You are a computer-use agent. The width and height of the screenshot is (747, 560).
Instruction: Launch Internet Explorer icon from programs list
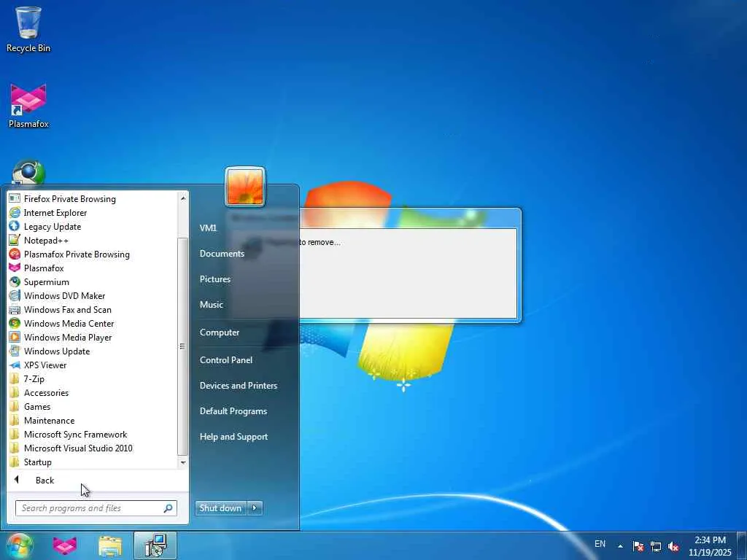pos(15,212)
